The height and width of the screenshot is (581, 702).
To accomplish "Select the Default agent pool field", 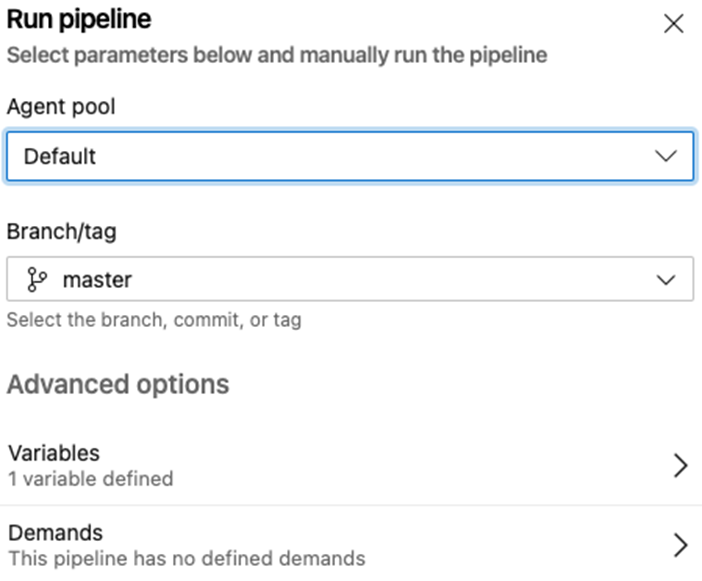I will 350,156.
